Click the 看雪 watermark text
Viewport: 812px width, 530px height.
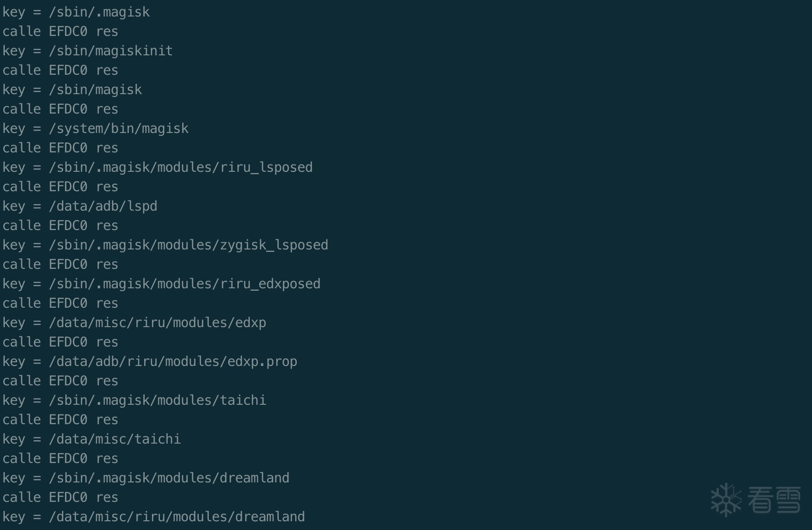[x=774, y=500]
